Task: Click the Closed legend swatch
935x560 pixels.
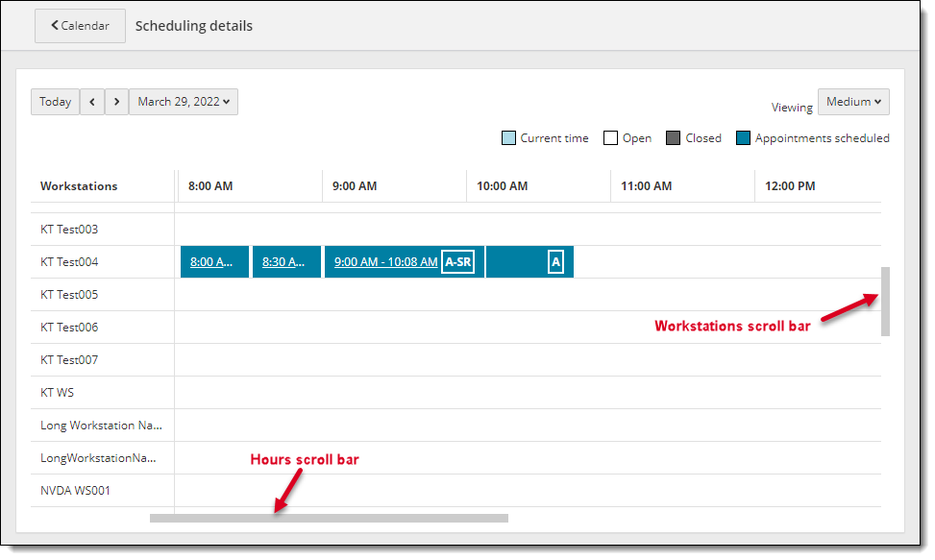Action: coord(674,138)
